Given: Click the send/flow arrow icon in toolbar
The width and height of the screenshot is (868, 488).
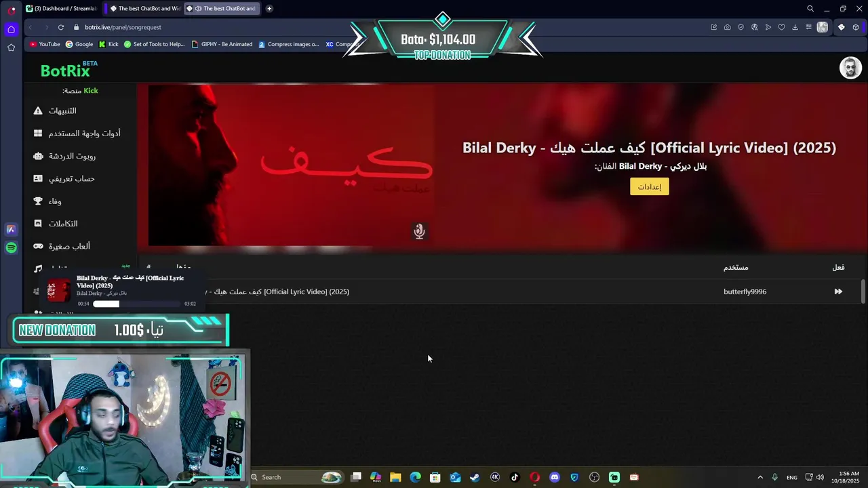Looking at the screenshot, I should (x=768, y=27).
